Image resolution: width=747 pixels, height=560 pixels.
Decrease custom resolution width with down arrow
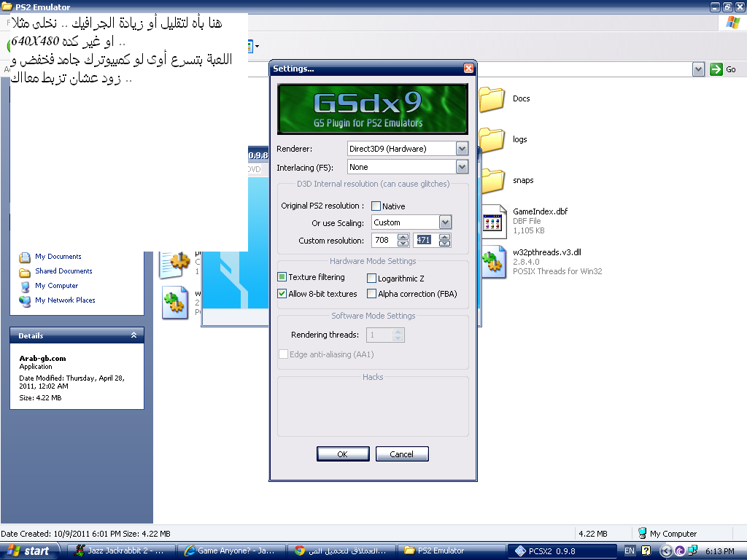pos(403,244)
